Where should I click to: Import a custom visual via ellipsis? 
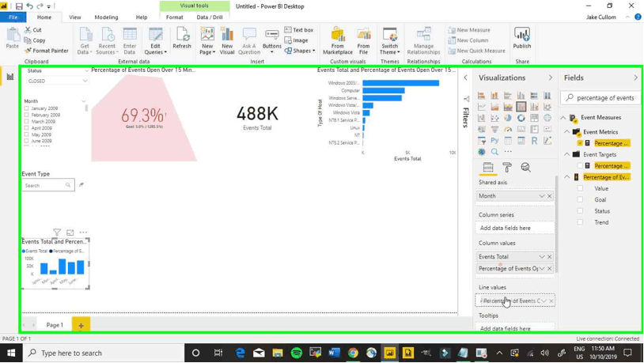[x=508, y=152]
